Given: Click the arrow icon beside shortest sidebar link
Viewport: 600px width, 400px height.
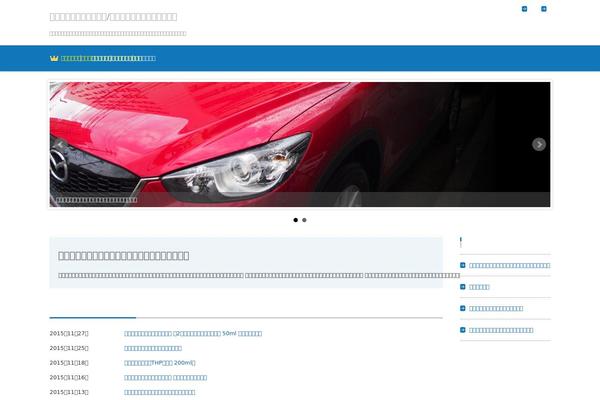Looking at the screenshot, I should pos(463,287).
